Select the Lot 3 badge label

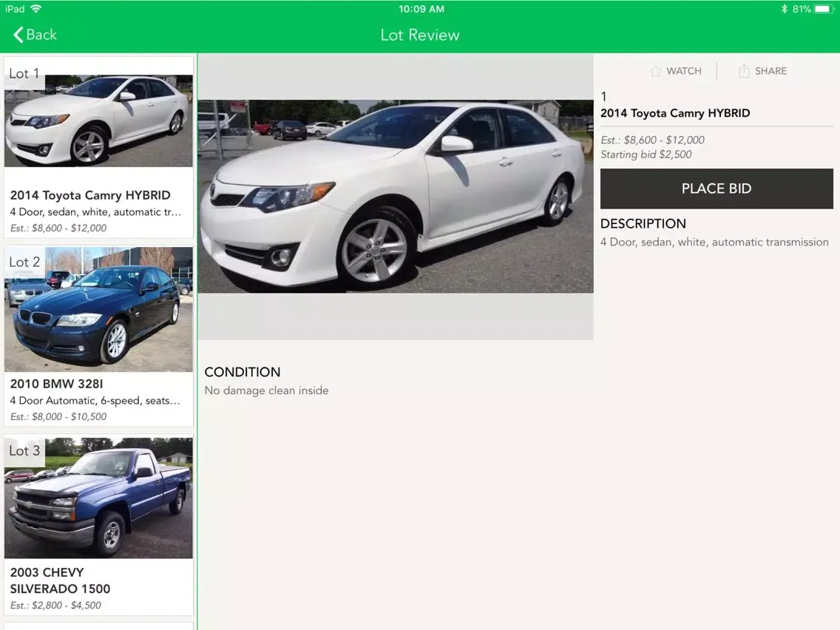(24, 450)
